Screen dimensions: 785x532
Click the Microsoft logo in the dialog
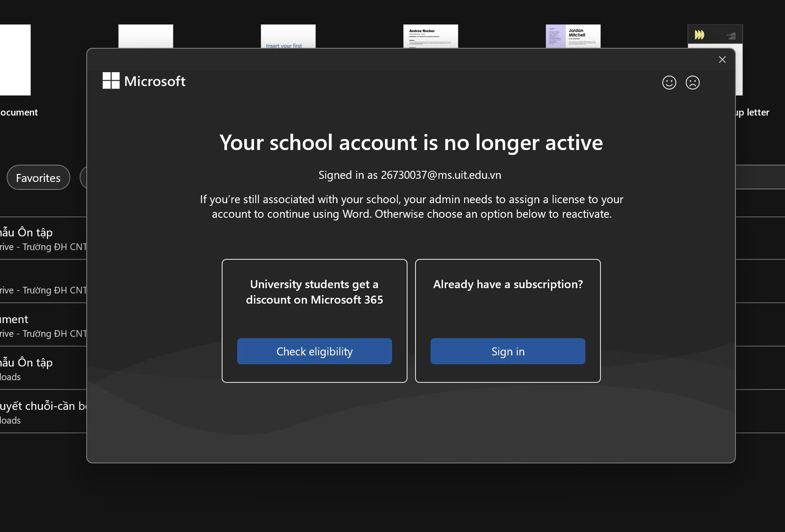[144, 81]
